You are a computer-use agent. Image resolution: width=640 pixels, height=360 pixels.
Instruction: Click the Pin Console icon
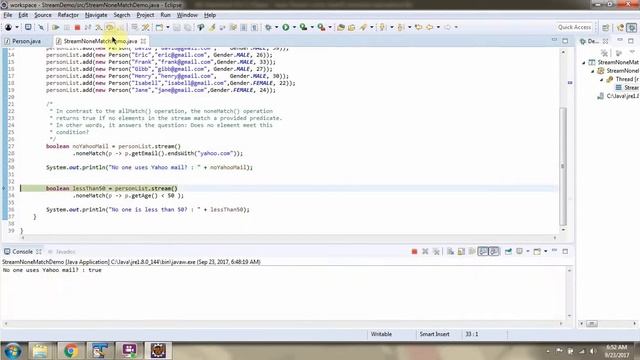pyautogui.click(x=508, y=251)
